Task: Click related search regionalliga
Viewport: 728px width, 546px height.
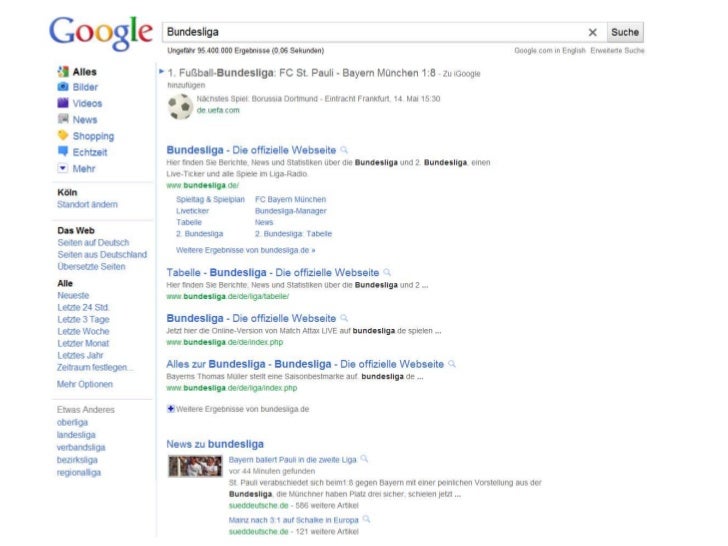Action: pyautogui.click(x=79, y=473)
